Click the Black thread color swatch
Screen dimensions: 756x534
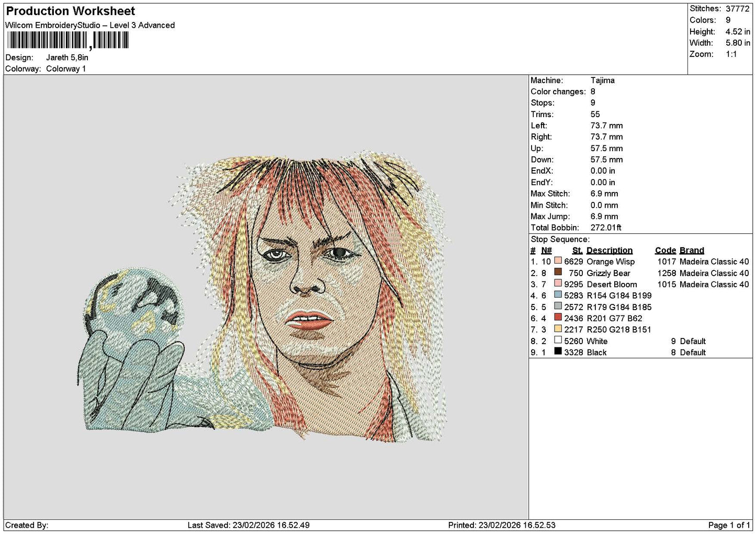tap(558, 352)
